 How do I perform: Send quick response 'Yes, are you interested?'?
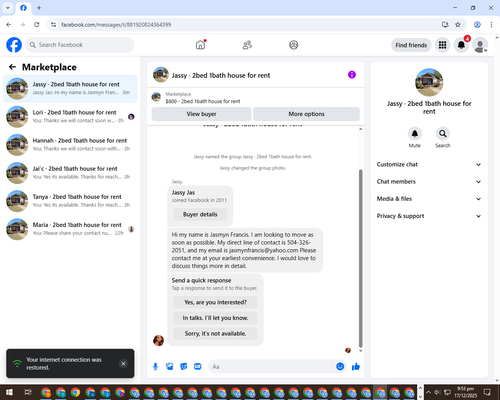[215, 302]
